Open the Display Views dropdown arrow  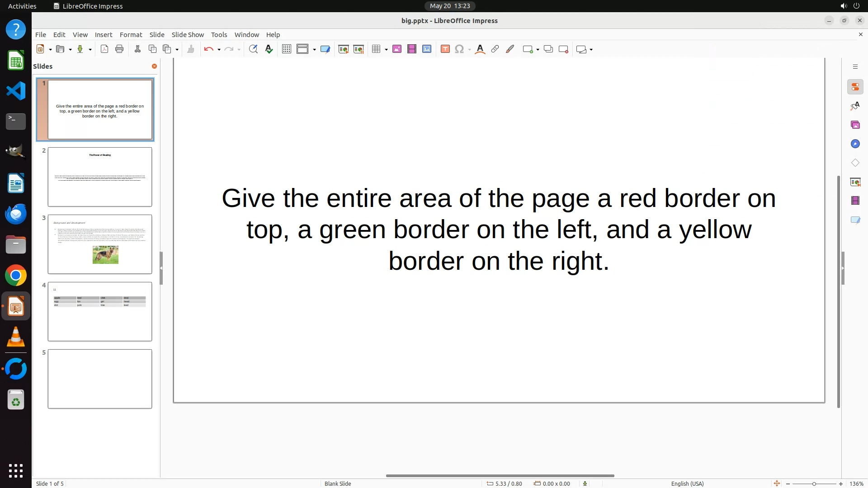click(314, 50)
